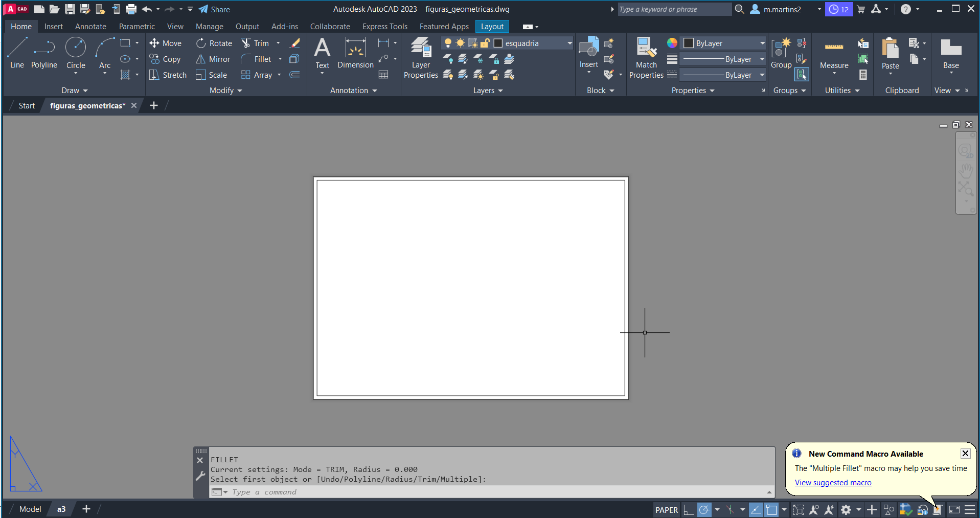This screenshot has width=980, height=518.
Task: Click the object color wheel swatch
Action: tap(672, 43)
